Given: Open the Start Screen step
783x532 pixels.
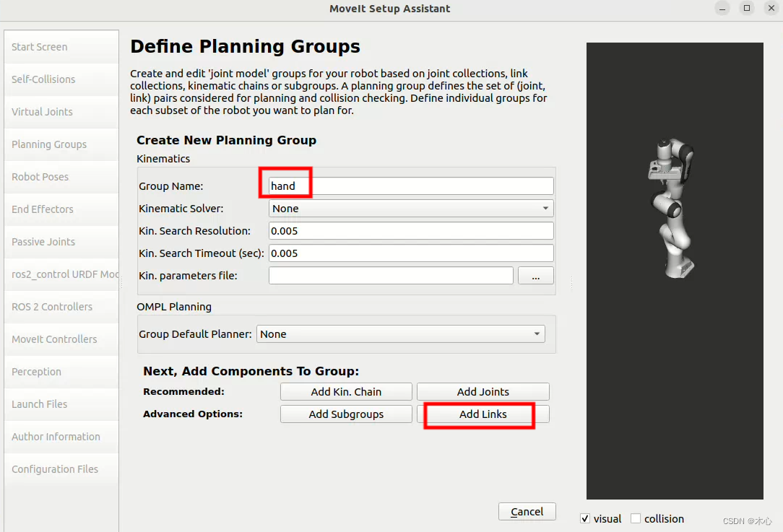Looking at the screenshot, I should coord(61,47).
